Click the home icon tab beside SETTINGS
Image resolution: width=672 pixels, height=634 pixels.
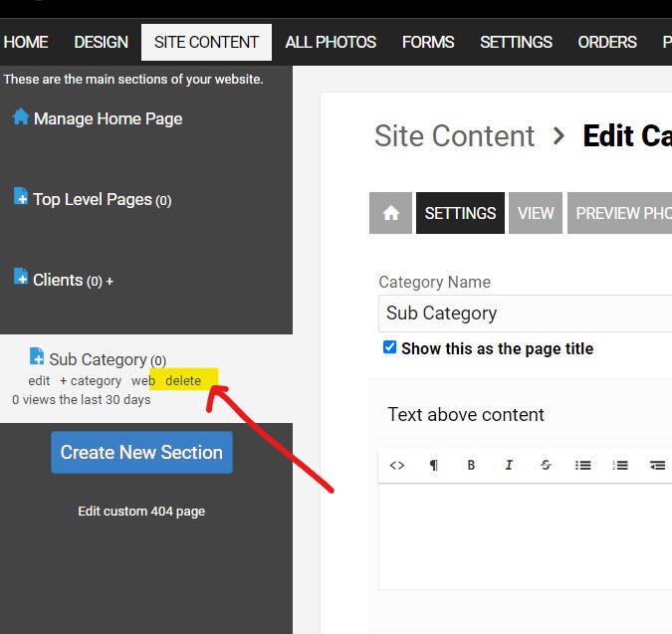390,213
